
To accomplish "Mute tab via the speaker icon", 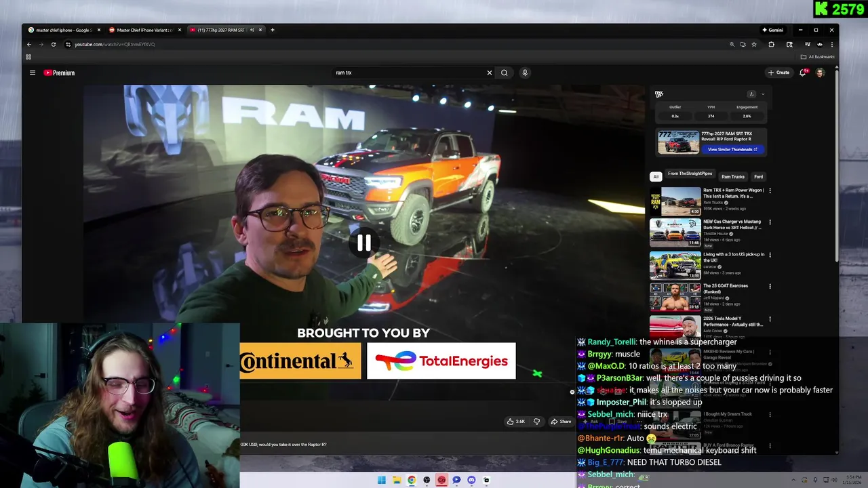I will 252,30.
